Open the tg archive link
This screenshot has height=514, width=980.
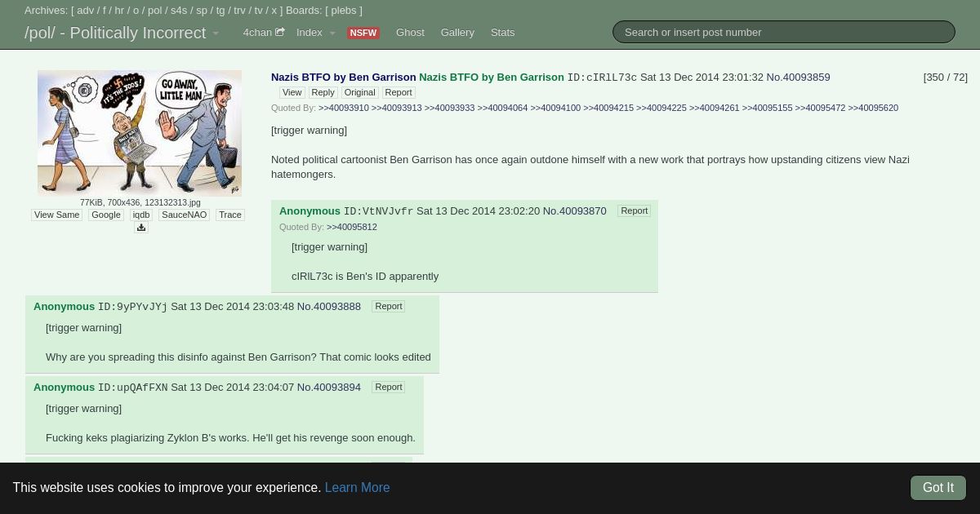(220, 11)
